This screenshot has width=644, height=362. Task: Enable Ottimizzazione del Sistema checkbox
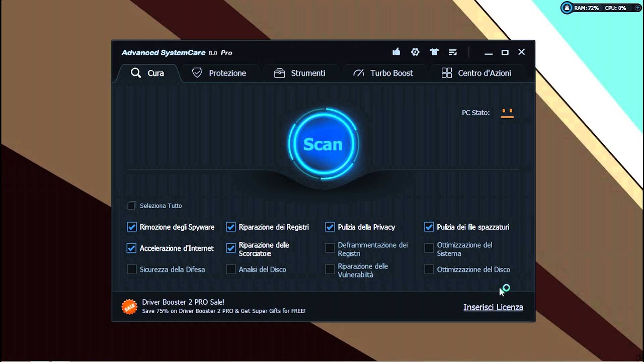point(429,248)
